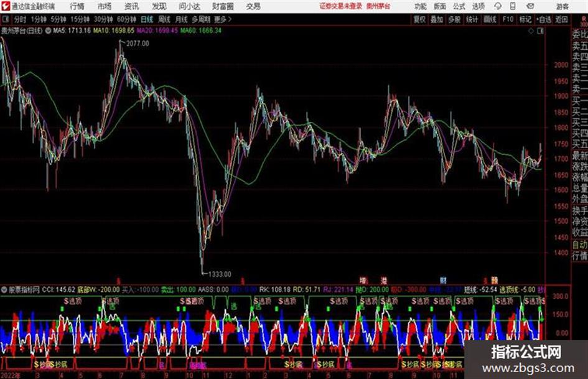Viewport: 588px width, 379px height.
Task: Select the 月线 monthly period tab
Action: click(x=182, y=19)
